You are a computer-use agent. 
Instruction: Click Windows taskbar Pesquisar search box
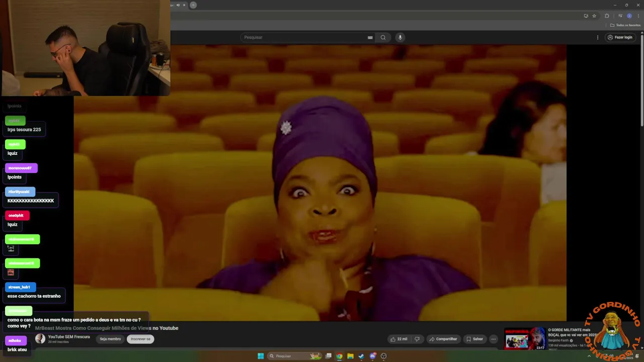point(294,356)
